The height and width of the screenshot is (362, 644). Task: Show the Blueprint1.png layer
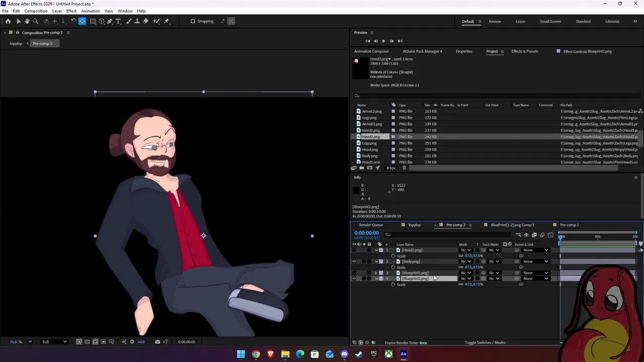tap(354, 273)
